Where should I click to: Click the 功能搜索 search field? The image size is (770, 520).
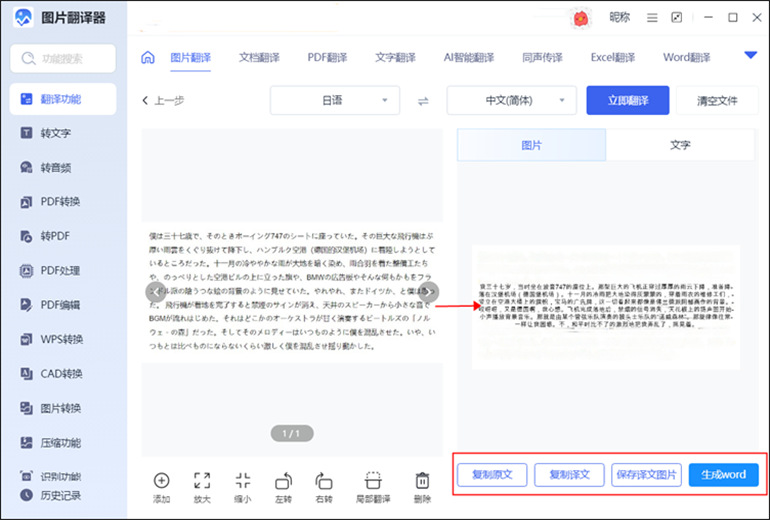click(x=63, y=59)
